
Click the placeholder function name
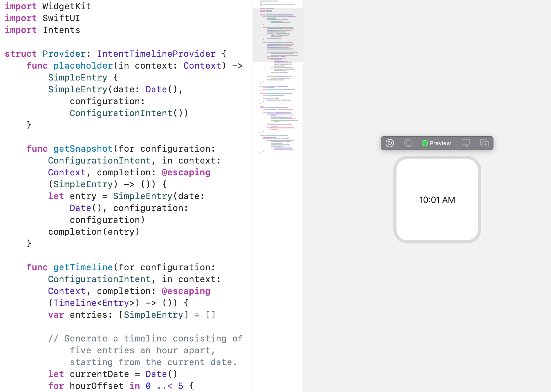point(83,66)
